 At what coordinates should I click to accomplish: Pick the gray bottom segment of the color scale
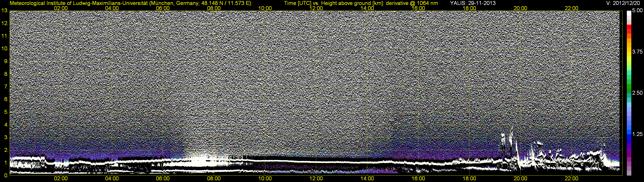[629, 173]
